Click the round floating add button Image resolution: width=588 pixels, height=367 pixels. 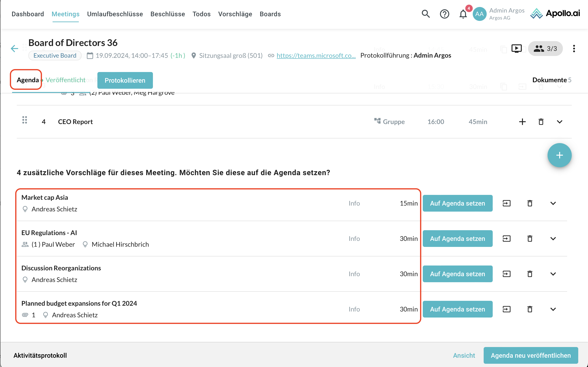[x=559, y=155]
